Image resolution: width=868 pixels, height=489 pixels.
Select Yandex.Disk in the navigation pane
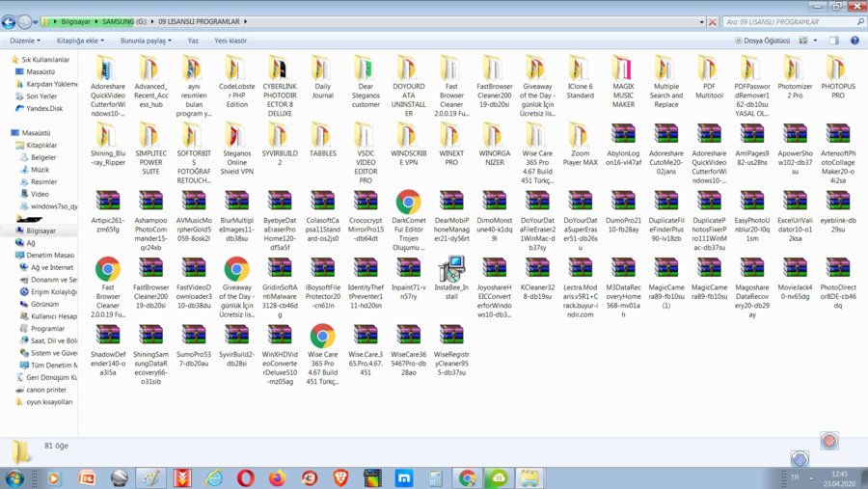click(44, 108)
